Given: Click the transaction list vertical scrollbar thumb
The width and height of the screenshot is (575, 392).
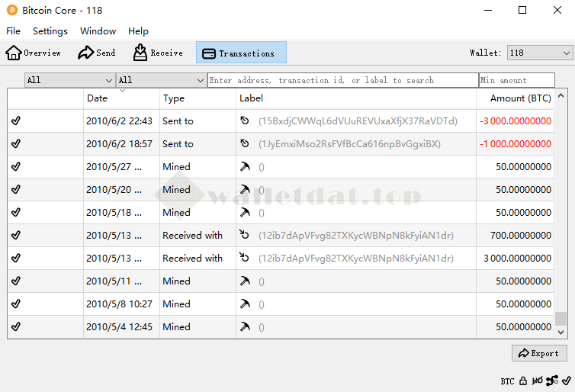Looking at the screenshot, I should click(561, 318).
